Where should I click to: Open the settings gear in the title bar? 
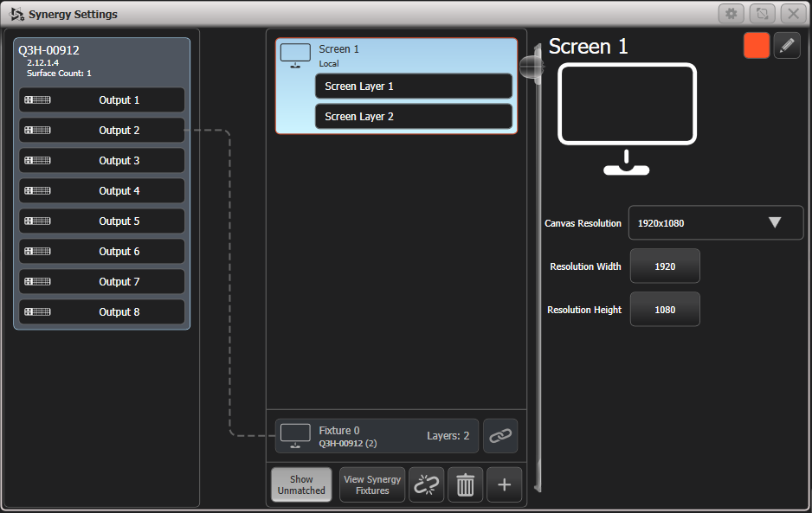click(x=731, y=13)
